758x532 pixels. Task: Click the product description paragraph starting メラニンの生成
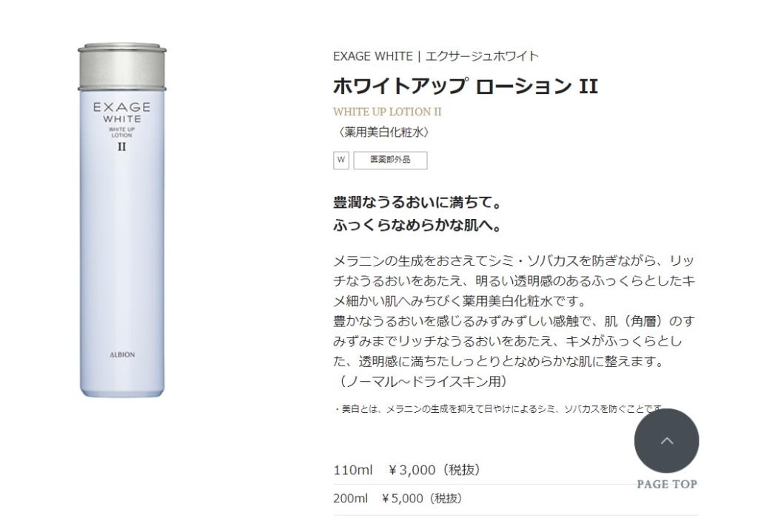[514, 280]
